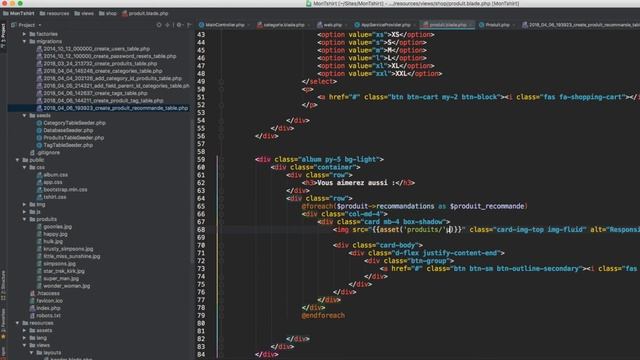
Task: Collapse the migrations folder
Action: point(24,41)
